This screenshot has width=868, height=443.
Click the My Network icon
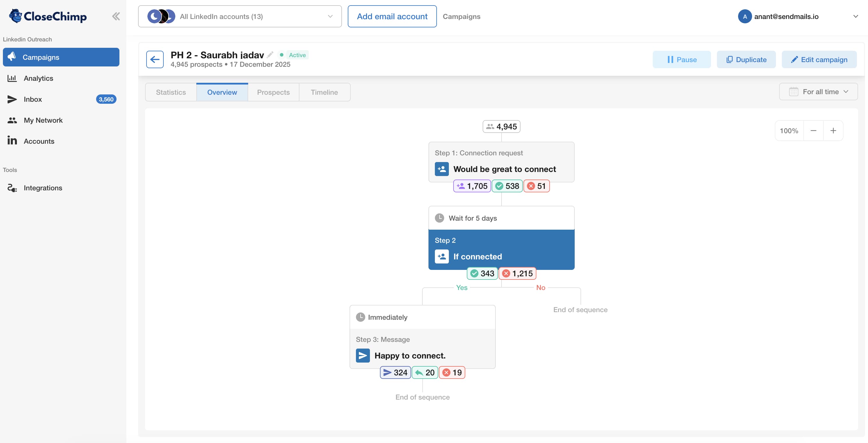(x=12, y=120)
